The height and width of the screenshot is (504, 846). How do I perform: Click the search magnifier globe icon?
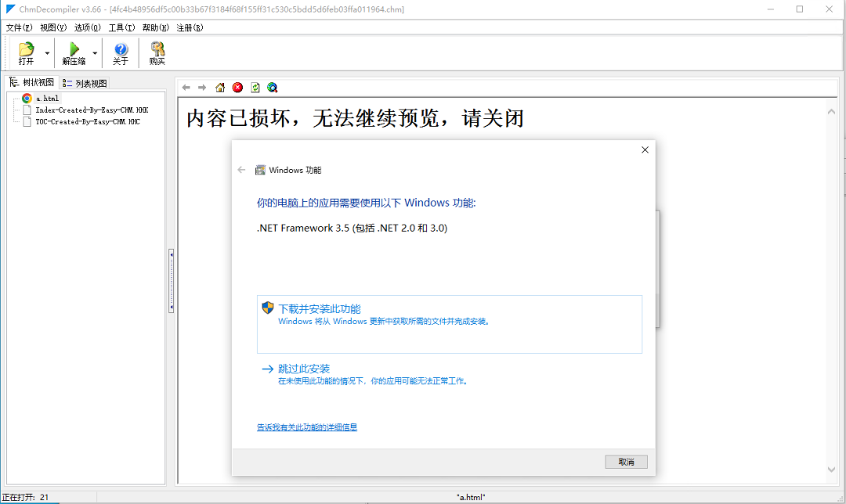273,88
